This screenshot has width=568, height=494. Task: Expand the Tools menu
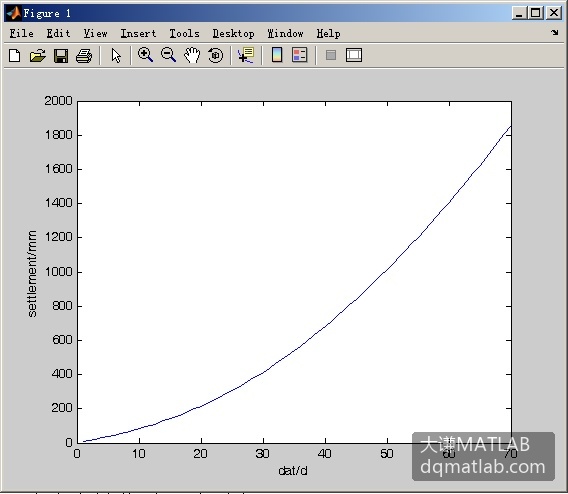pyautogui.click(x=184, y=33)
